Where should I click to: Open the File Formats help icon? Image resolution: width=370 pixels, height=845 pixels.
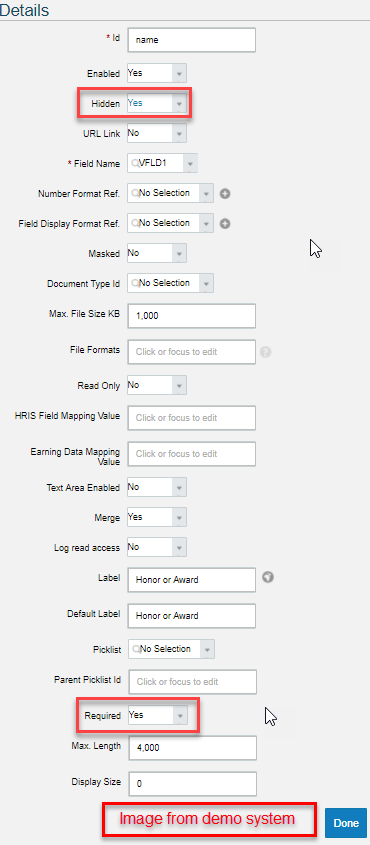tap(266, 352)
